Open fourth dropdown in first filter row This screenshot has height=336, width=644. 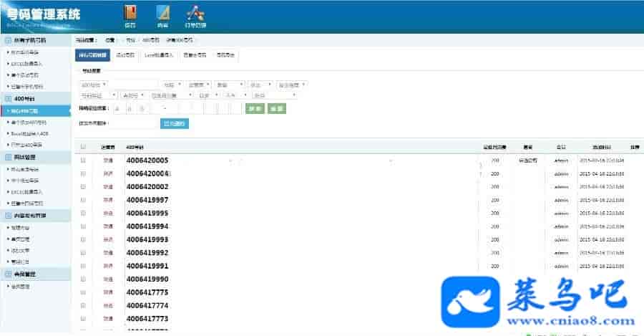pyautogui.click(x=230, y=85)
